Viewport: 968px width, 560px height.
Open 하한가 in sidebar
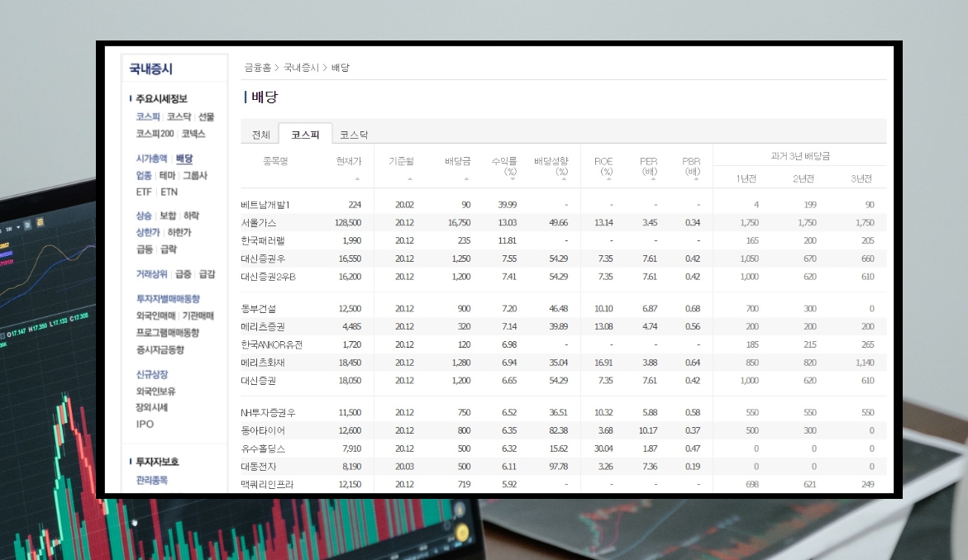179,233
